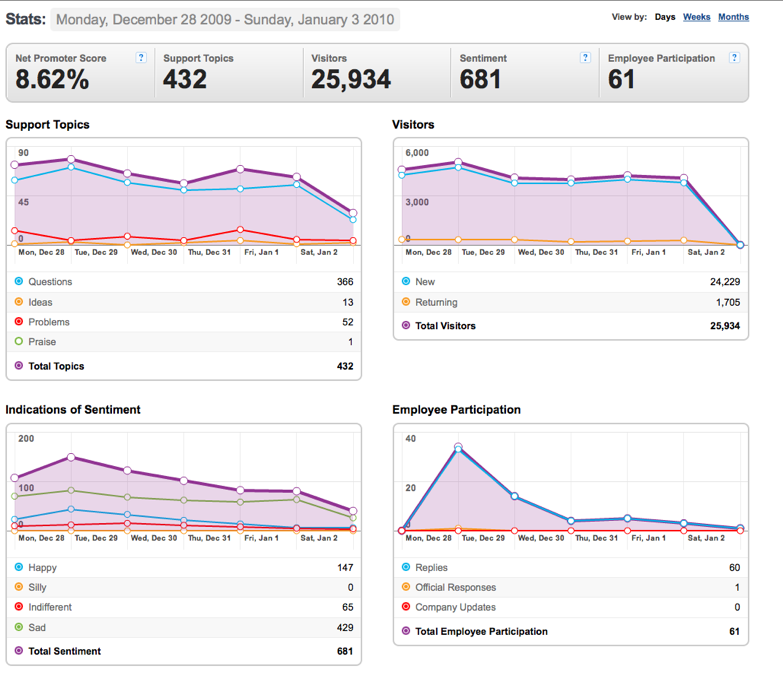
Task: Click the Sentiment help icon
Action: coord(585,58)
